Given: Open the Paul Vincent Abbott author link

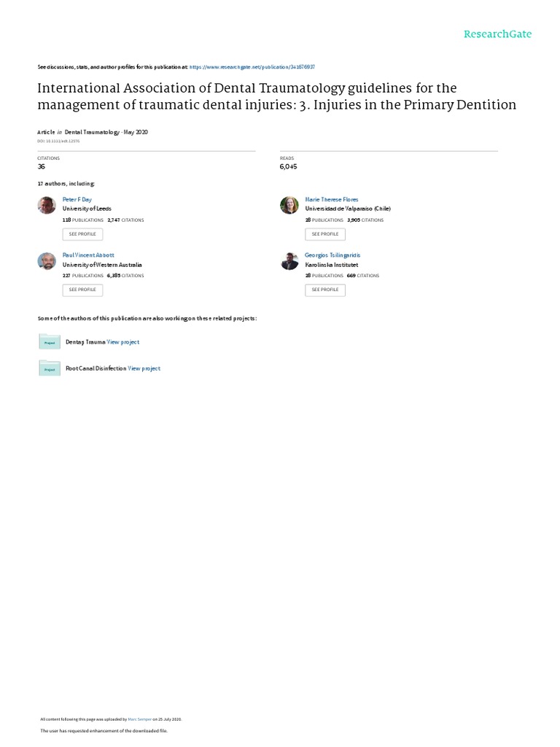Looking at the screenshot, I should pyautogui.click(x=88, y=255).
